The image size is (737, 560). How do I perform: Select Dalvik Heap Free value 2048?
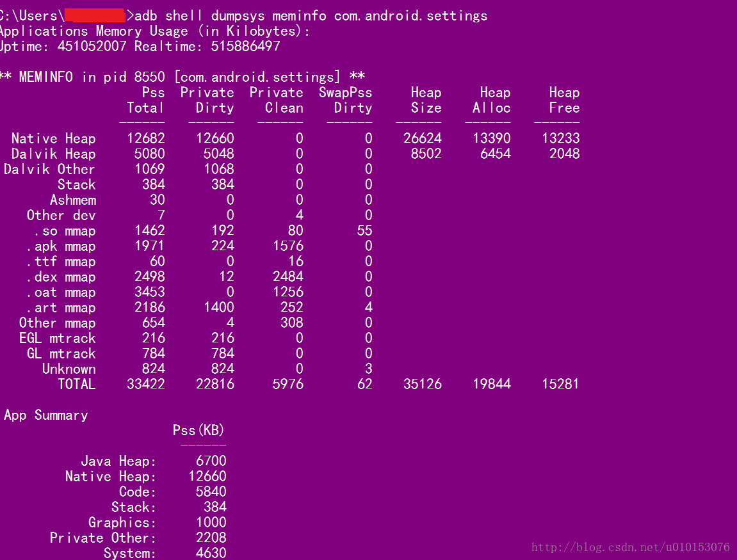coord(565,154)
